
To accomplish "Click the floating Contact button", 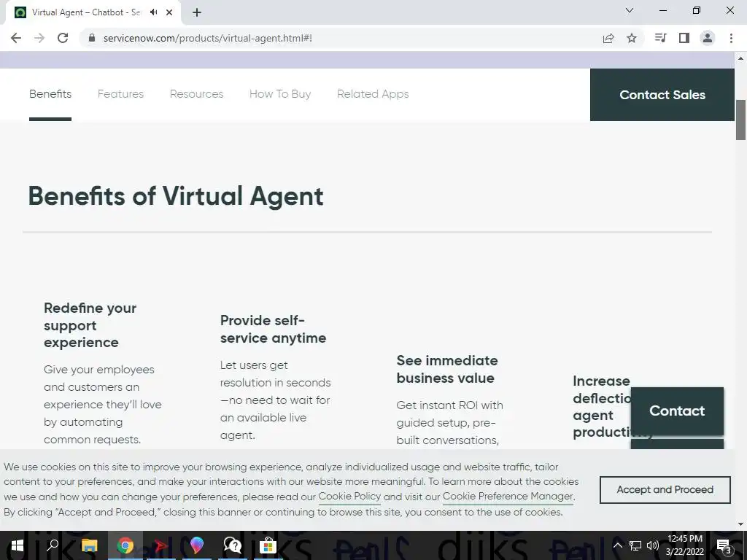I will 677,411.
